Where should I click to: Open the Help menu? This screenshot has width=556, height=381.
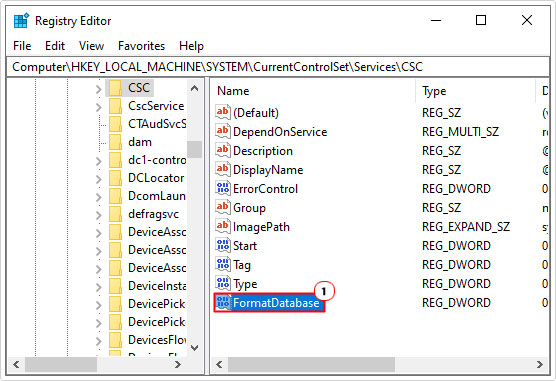[x=191, y=46]
